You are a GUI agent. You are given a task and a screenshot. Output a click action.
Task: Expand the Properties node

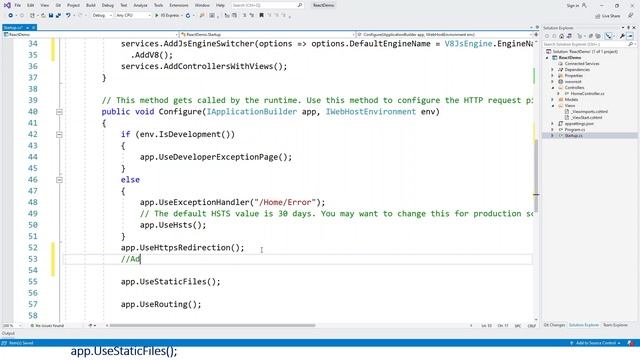[553, 76]
